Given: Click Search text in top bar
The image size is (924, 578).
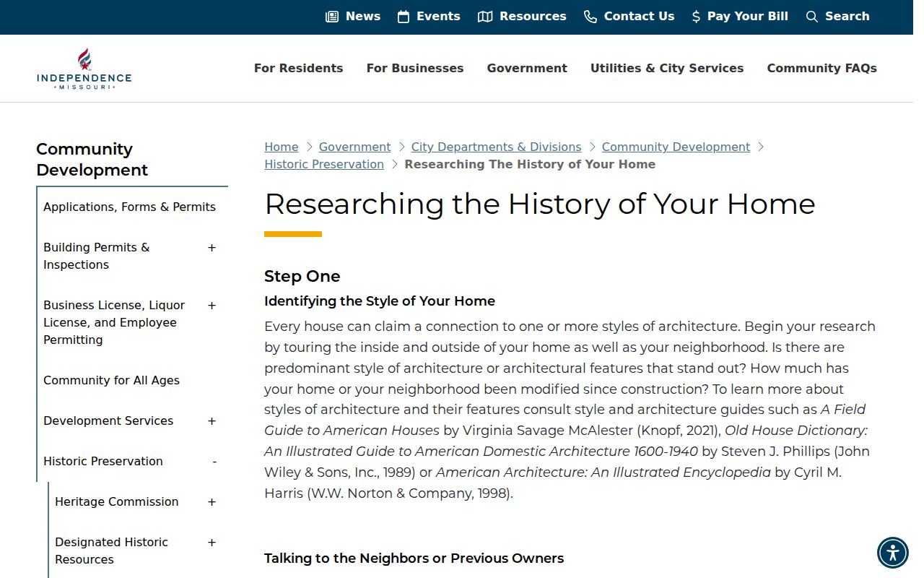Looking at the screenshot, I should point(847,17).
